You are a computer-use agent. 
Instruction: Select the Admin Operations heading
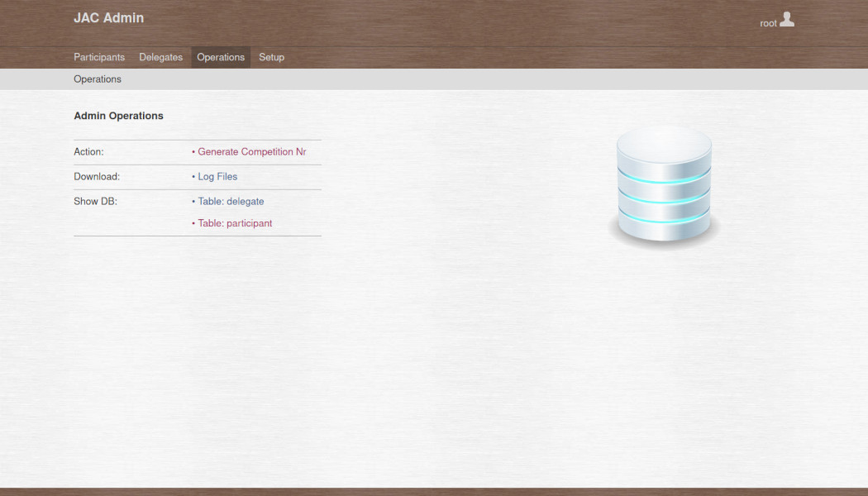(118, 116)
